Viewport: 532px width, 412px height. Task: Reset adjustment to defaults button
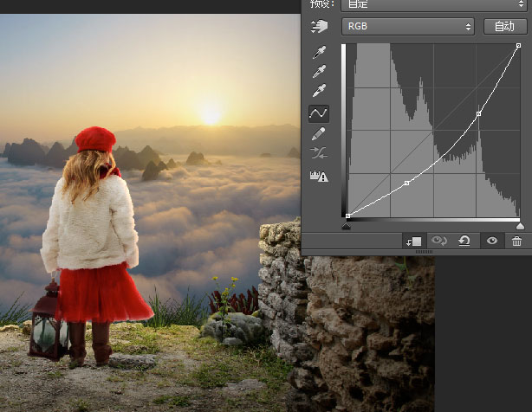tap(464, 241)
